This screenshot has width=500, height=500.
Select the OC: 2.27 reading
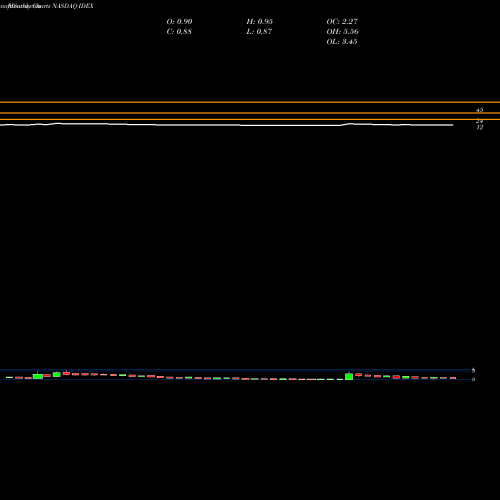click(x=342, y=21)
